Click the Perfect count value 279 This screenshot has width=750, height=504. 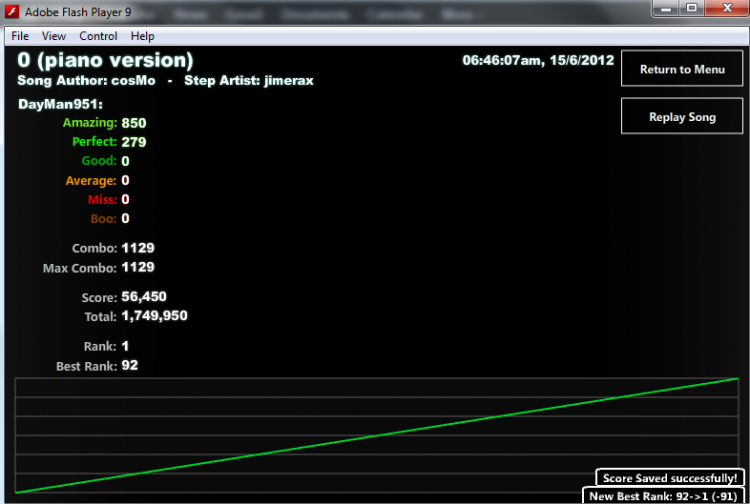(x=133, y=142)
